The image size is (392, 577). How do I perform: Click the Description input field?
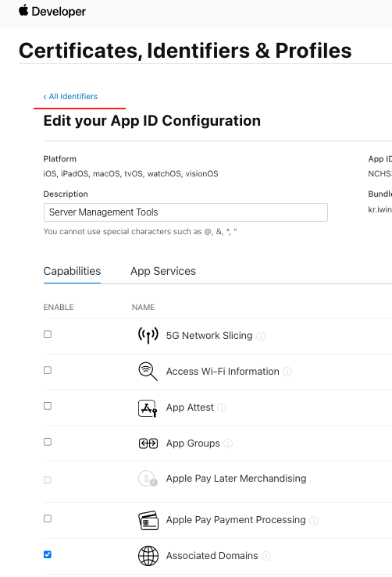186,212
